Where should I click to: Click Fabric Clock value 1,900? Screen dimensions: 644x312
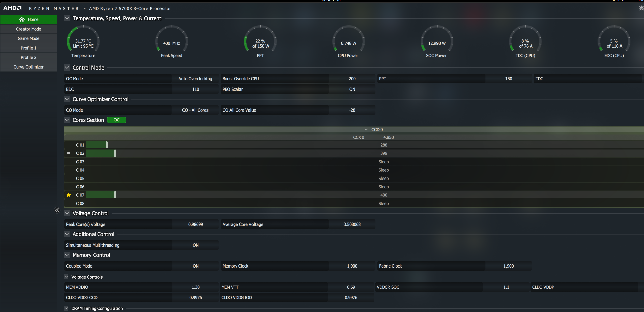click(508, 266)
